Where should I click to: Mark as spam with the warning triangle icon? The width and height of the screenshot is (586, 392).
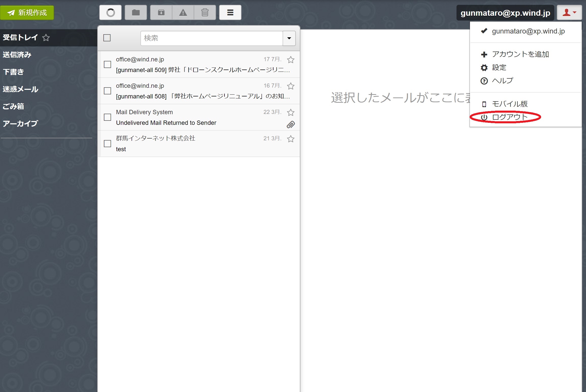(x=183, y=12)
